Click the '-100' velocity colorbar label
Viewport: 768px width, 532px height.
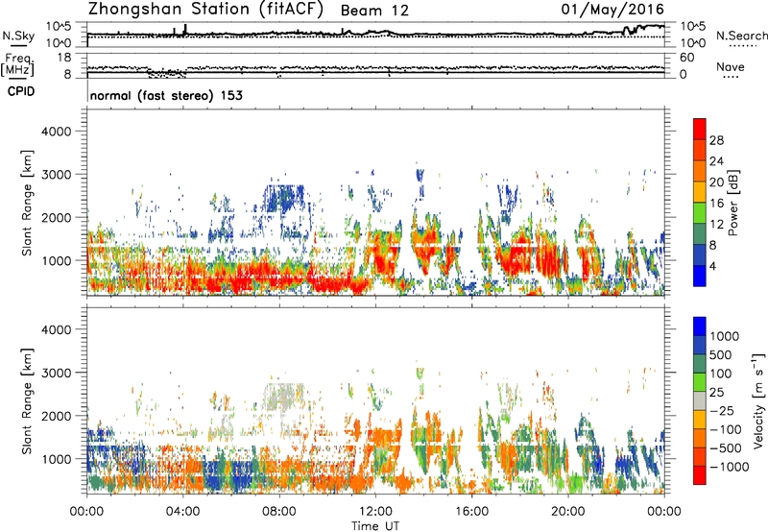tap(726, 429)
